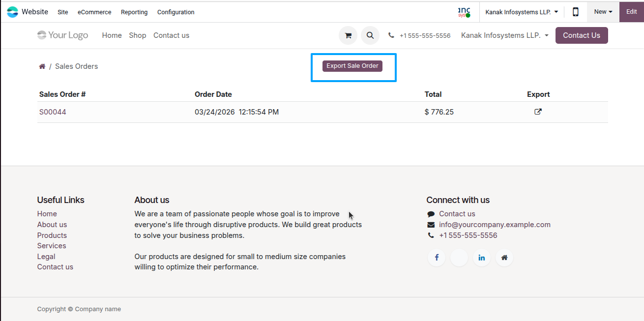The image size is (644, 321).
Task: Click the Legal footer link
Action: [x=46, y=257]
